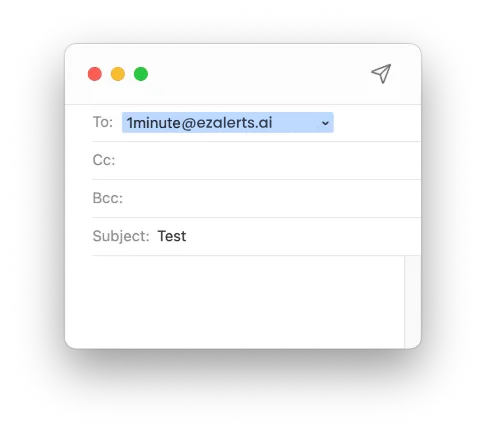The height and width of the screenshot is (434, 486).
Task: Select the 1minute@ezalerts.ai recipient token
Action: coord(228,123)
